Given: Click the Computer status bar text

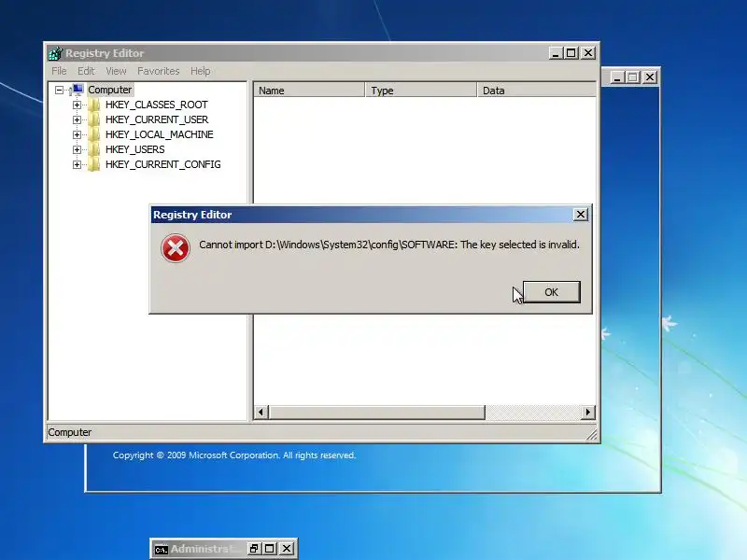Looking at the screenshot, I should tap(69, 432).
